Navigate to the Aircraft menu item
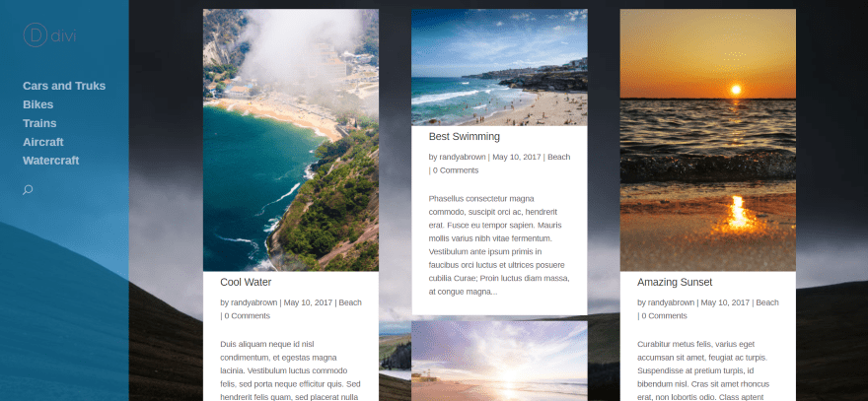868x401 pixels. [43, 142]
